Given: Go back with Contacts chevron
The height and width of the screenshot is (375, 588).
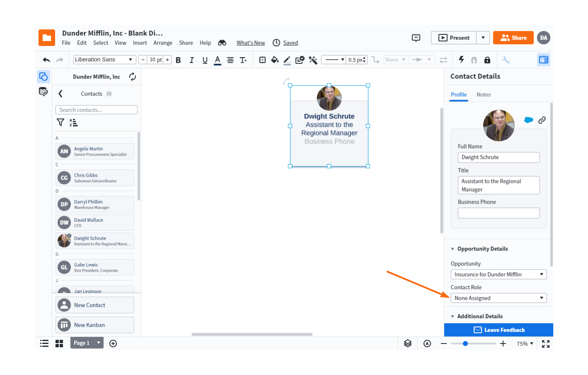Looking at the screenshot, I should point(60,94).
